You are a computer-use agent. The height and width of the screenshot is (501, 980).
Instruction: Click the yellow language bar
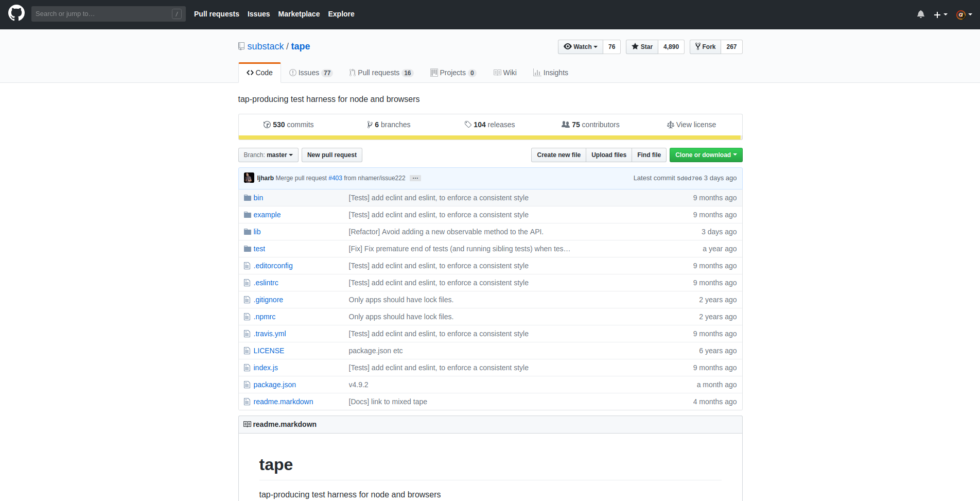(x=489, y=138)
